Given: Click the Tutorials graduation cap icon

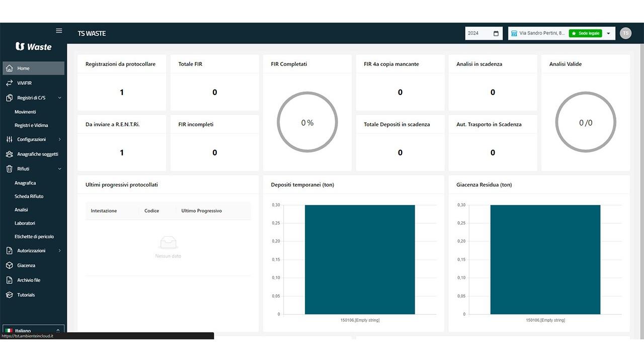Looking at the screenshot, I should point(9,295).
